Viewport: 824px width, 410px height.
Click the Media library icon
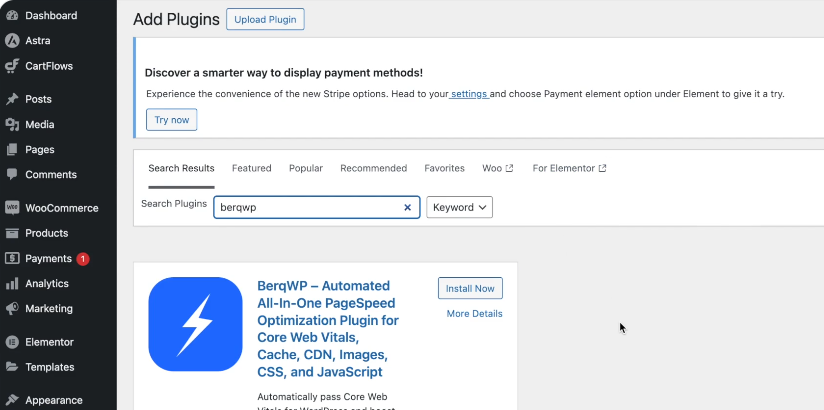coord(12,125)
